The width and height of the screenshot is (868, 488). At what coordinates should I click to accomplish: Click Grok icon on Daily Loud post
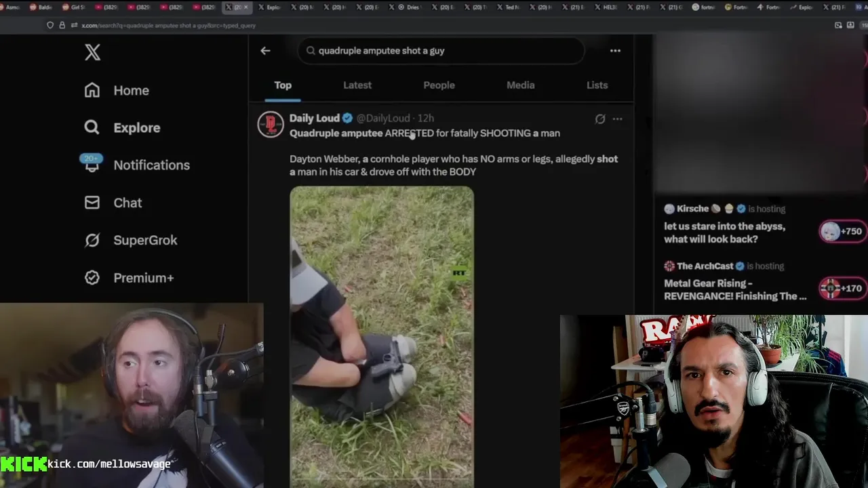click(x=600, y=119)
